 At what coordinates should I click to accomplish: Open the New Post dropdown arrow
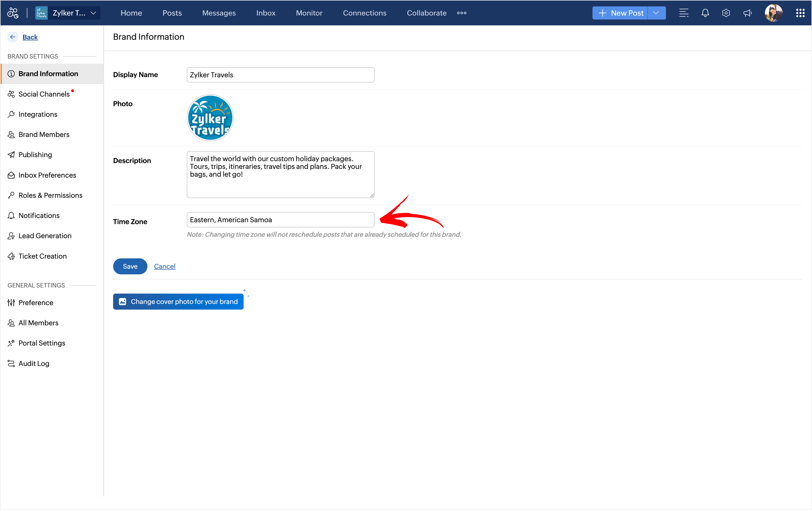pos(656,13)
